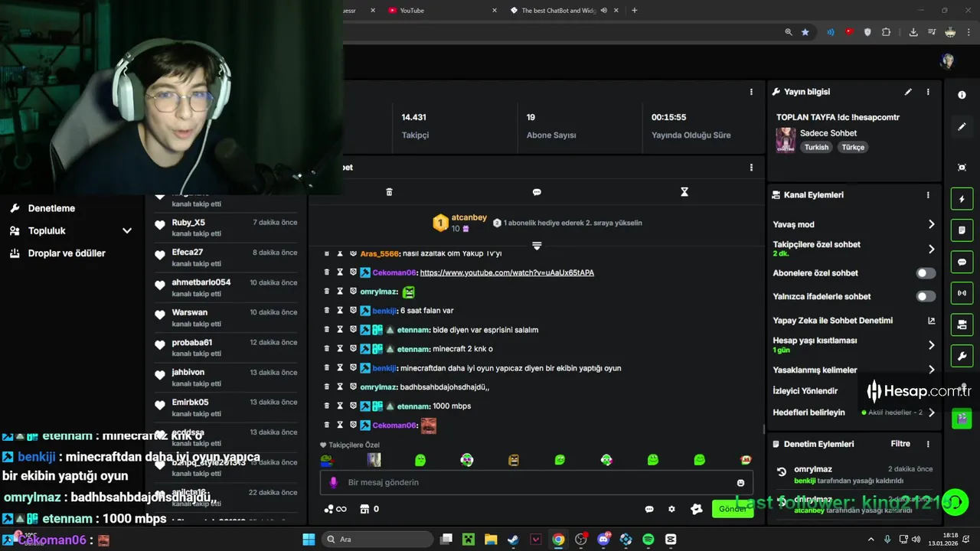
Task: Toggle the lightning bolt widget in right sidebar
Action: pyautogui.click(x=962, y=200)
